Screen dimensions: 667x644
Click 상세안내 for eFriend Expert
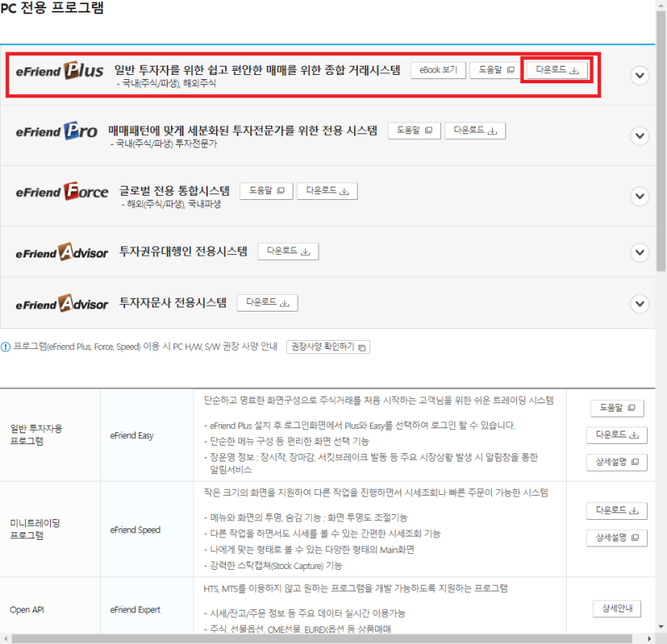coord(616,609)
